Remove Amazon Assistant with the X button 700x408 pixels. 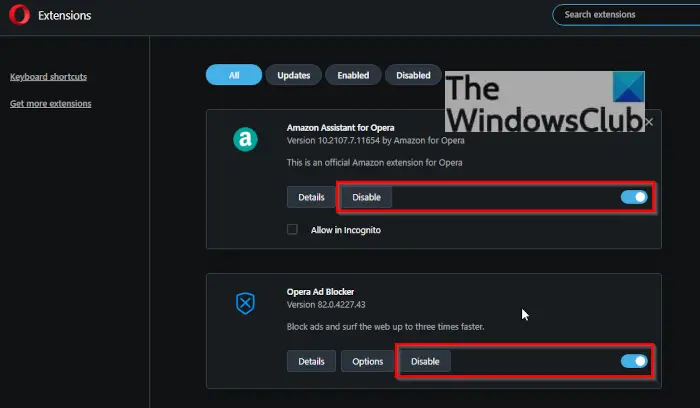(649, 122)
